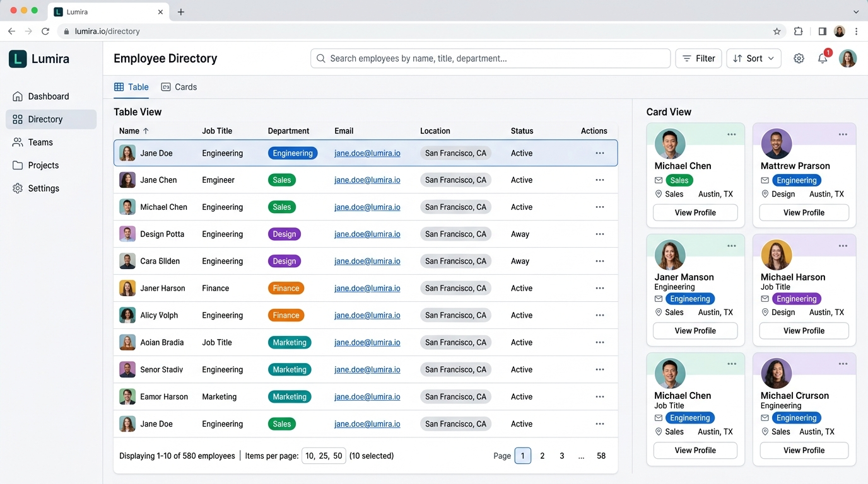
Task: Click Aoian Bradia's profile photo
Action: [127, 343]
